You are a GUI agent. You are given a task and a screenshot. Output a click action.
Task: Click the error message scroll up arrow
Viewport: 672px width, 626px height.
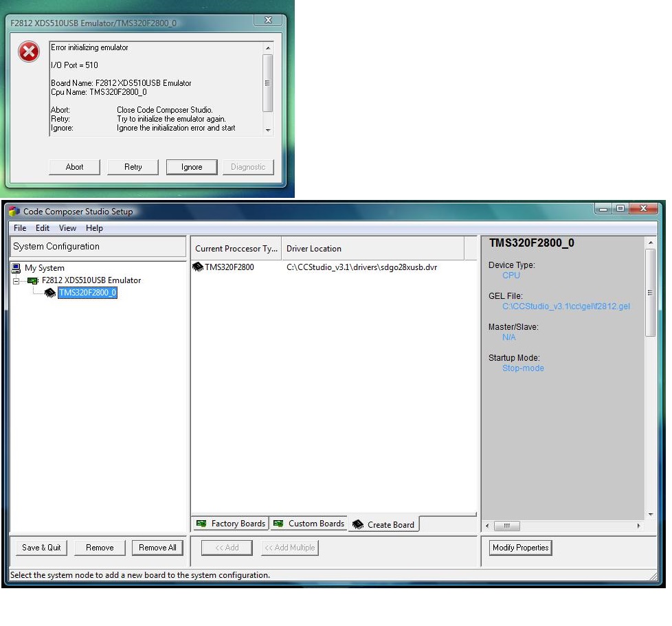[x=268, y=47]
